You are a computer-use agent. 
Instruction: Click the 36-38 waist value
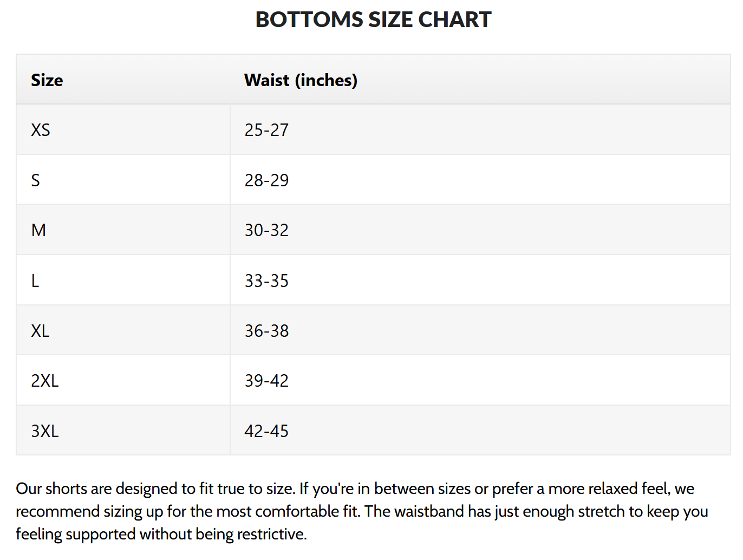[x=266, y=330]
